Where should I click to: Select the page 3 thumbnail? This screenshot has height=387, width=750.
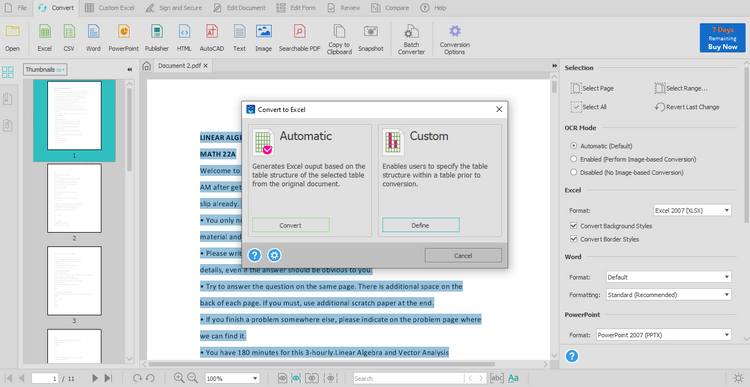74,281
